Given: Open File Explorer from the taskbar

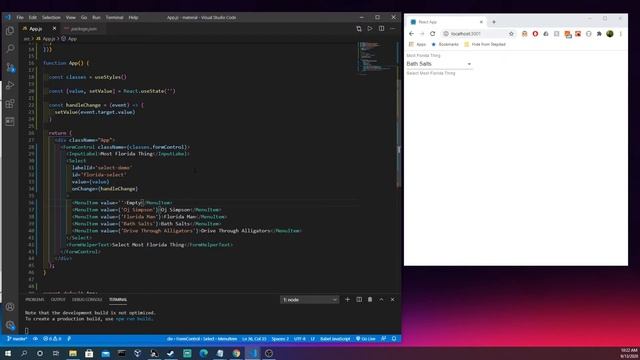Looking at the screenshot, I should 73,353.
